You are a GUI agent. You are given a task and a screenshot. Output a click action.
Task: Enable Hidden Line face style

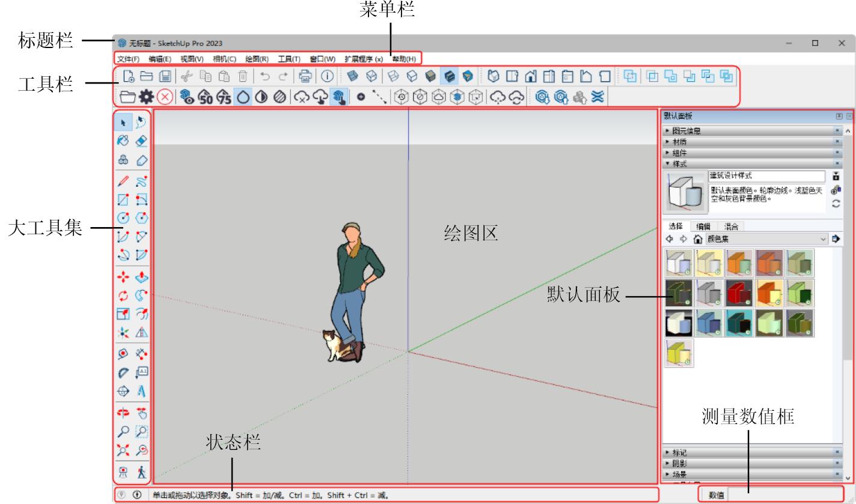[412, 76]
